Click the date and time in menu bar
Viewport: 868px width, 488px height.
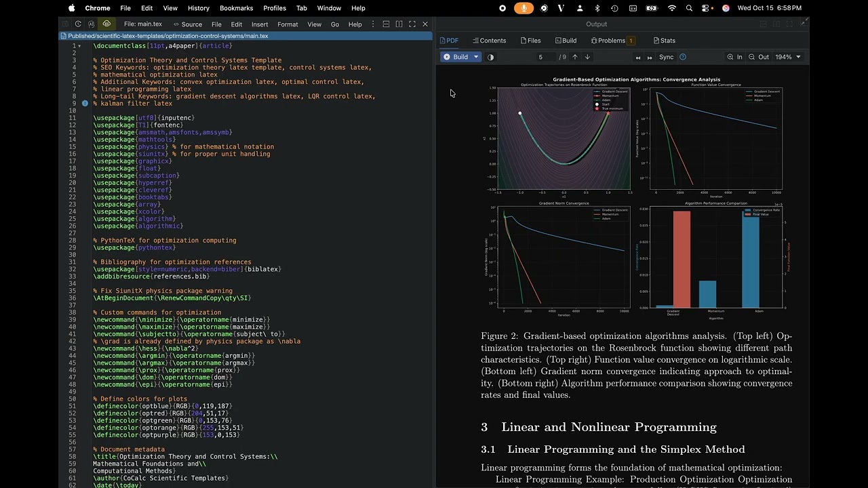[x=770, y=8]
